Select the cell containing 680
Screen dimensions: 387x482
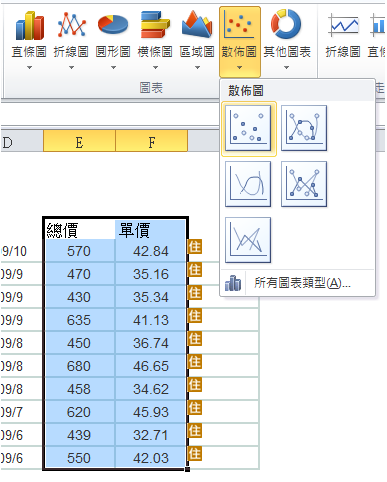click(79, 366)
